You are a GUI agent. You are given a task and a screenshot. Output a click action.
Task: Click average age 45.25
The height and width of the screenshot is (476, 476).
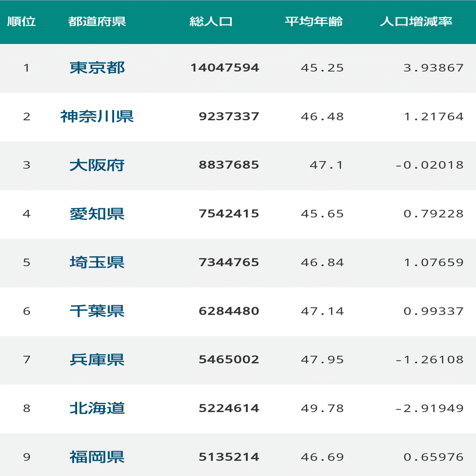coord(322,68)
